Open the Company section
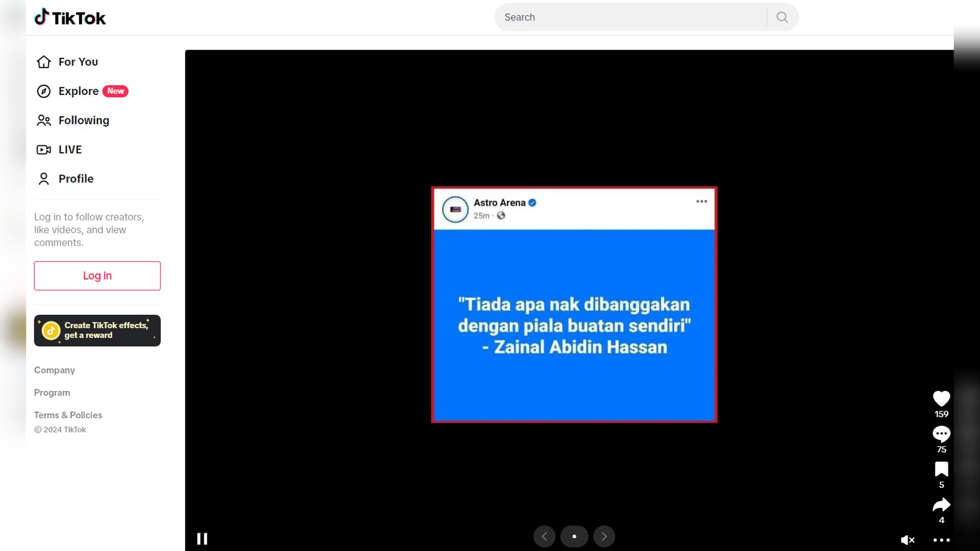The image size is (980, 551). [55, 370]
